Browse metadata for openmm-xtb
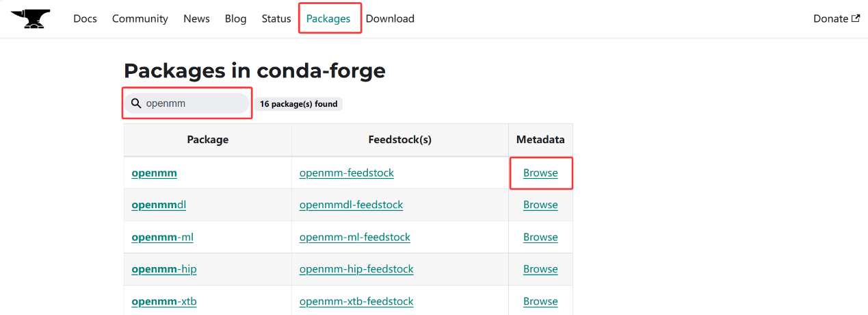The height and width of the screenshot is (315, 868). 540,301
